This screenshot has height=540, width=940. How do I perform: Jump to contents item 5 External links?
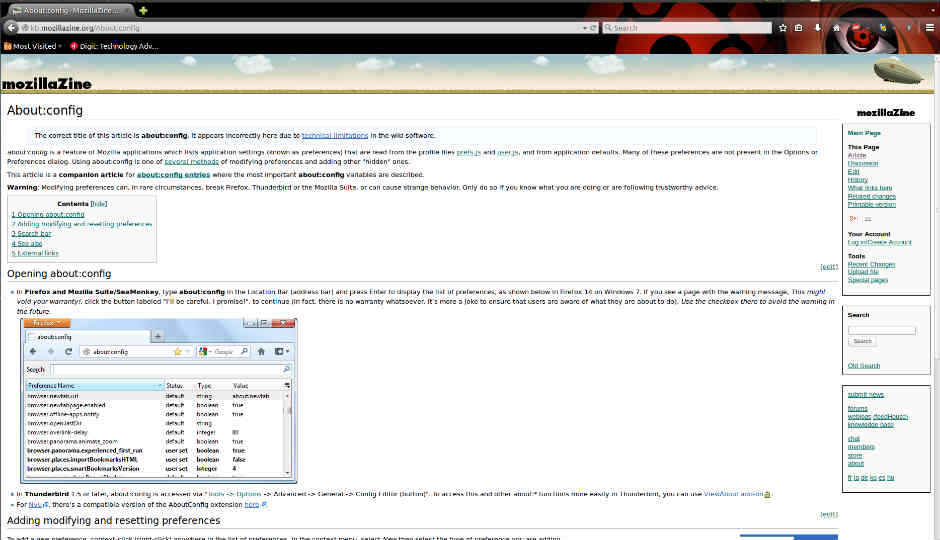[35, 253]
